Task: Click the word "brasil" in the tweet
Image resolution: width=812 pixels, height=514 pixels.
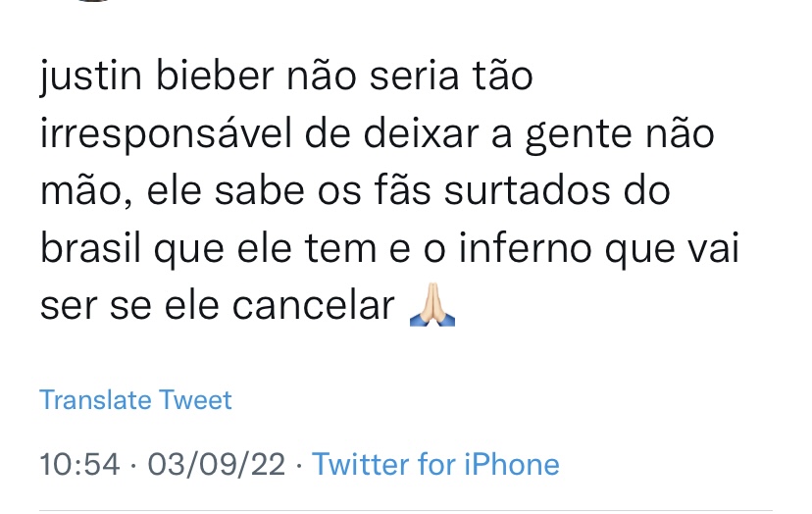Action: coord(90,249)
